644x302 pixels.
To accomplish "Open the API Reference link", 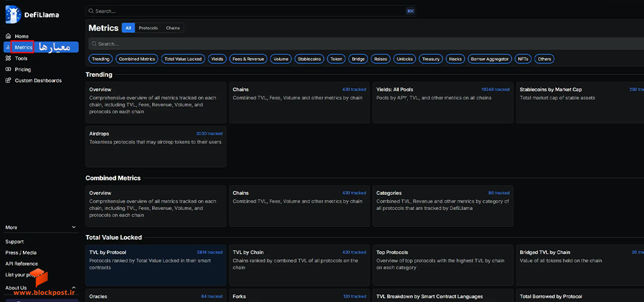I will [21, 264].
